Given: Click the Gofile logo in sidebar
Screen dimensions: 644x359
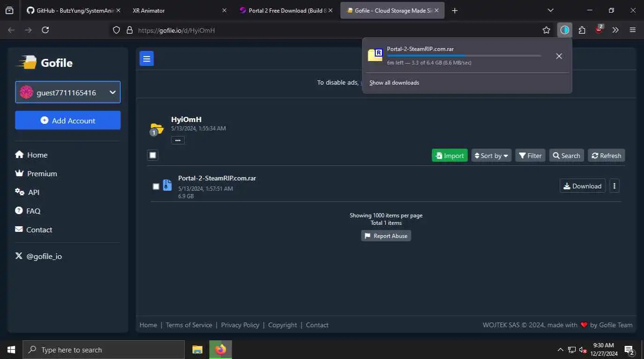Looking at the screenshot, I should coord(45,63).
